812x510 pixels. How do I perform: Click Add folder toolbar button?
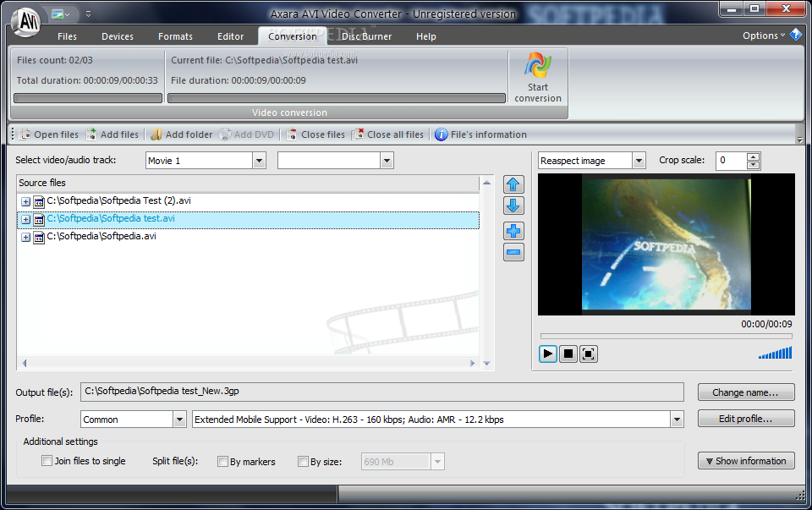[181, 134]
